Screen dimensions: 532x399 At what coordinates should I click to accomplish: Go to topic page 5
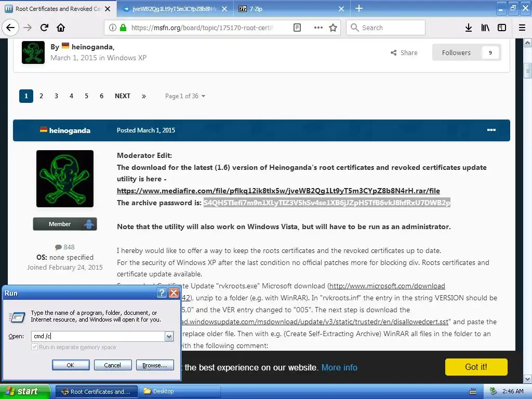(87, 96)
